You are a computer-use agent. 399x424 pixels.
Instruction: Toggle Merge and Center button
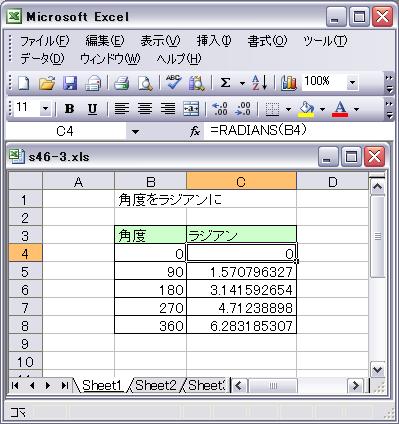tap(191, 109)
